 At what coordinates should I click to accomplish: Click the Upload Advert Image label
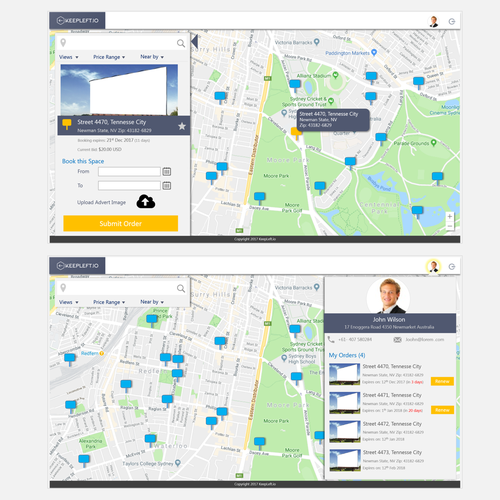[101, 202]
